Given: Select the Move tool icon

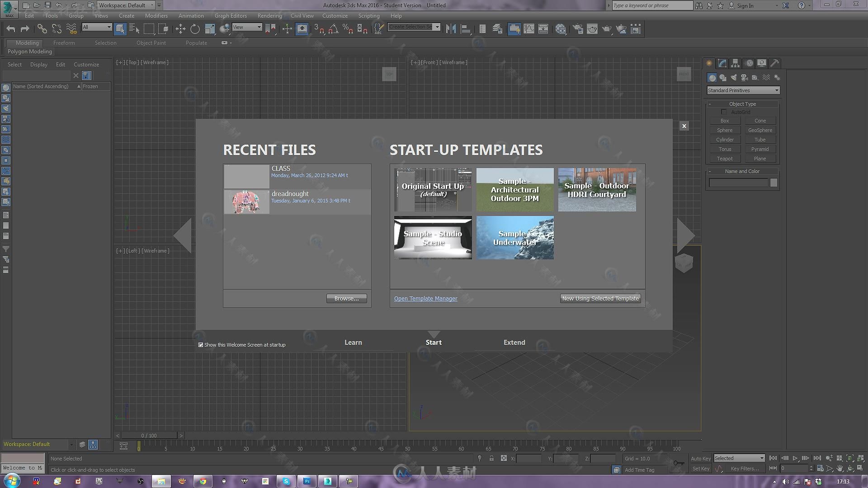Looking at the screenshot, I should click(179, 28).
